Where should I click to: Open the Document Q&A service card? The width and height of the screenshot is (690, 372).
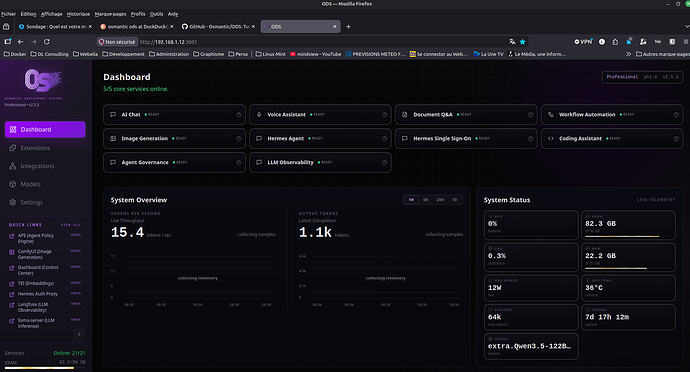pyautogui.click(x=466, y=114)
